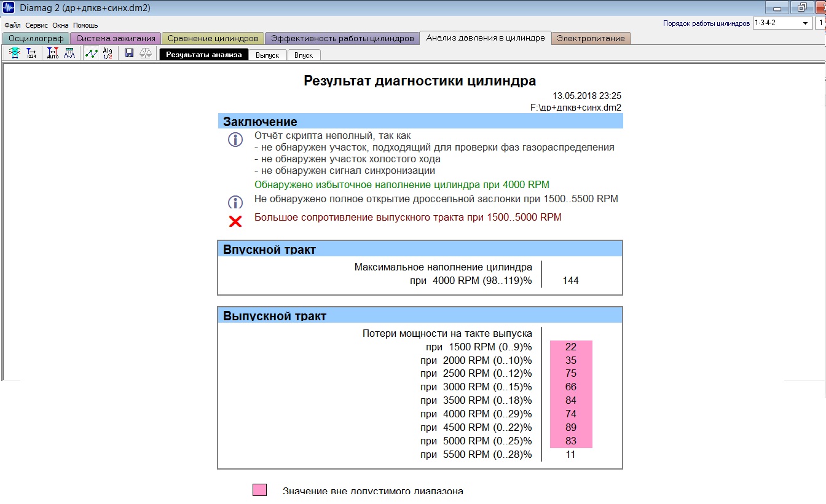The width and height of the screenshot is (826, 504).
Task: Click the Alg 1/2 algorithm toolbar icon
Action: (x=108, y=54)
